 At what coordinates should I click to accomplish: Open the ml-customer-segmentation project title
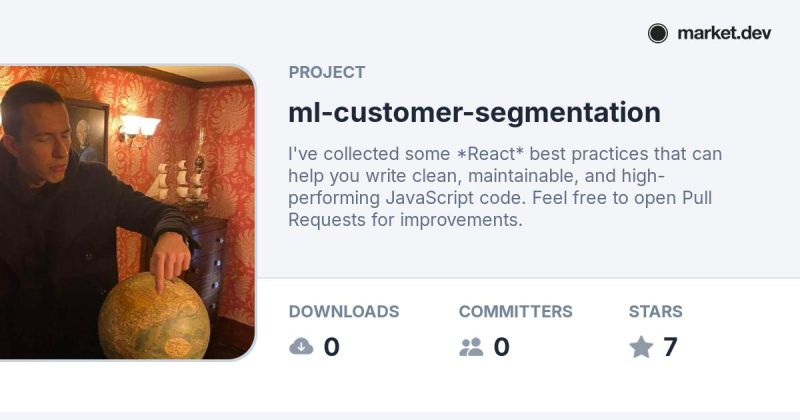pos(474,112)
